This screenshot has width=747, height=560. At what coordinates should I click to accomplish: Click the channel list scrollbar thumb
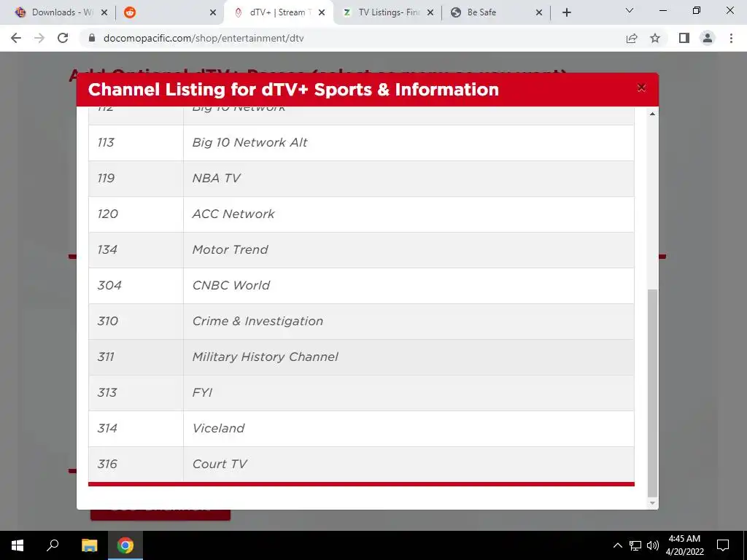click(652, 393)
